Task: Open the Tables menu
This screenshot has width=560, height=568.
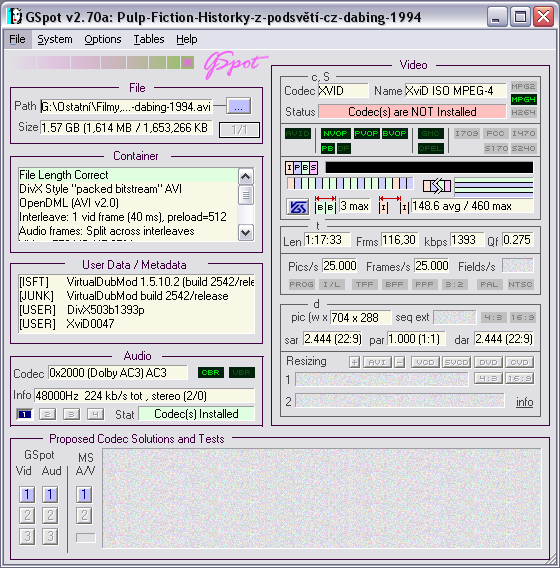Action: (x=149, y=39)
